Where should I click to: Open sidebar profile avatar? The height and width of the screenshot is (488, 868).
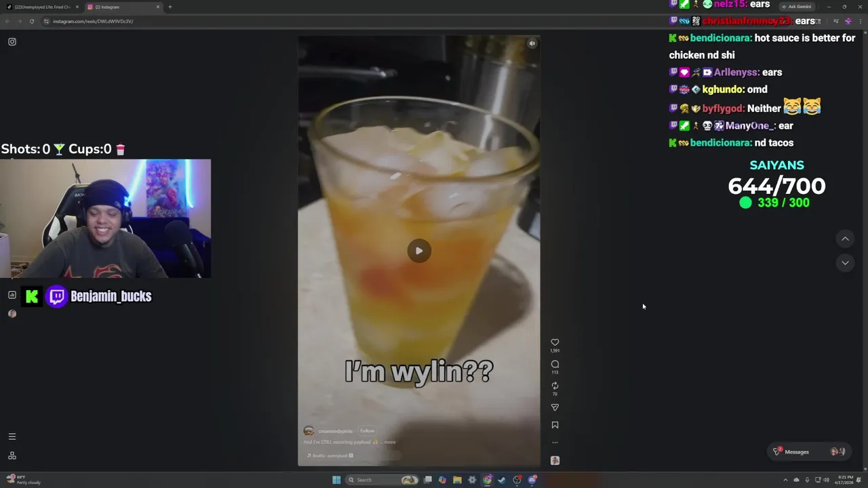click(12, 314)
